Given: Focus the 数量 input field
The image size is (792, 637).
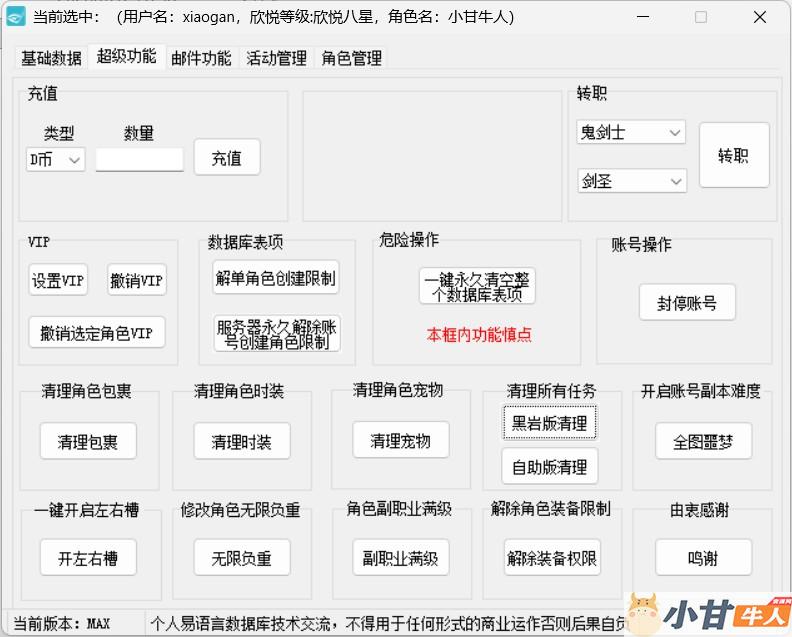Looking at the screenshot, I should [x=139, y=160].
